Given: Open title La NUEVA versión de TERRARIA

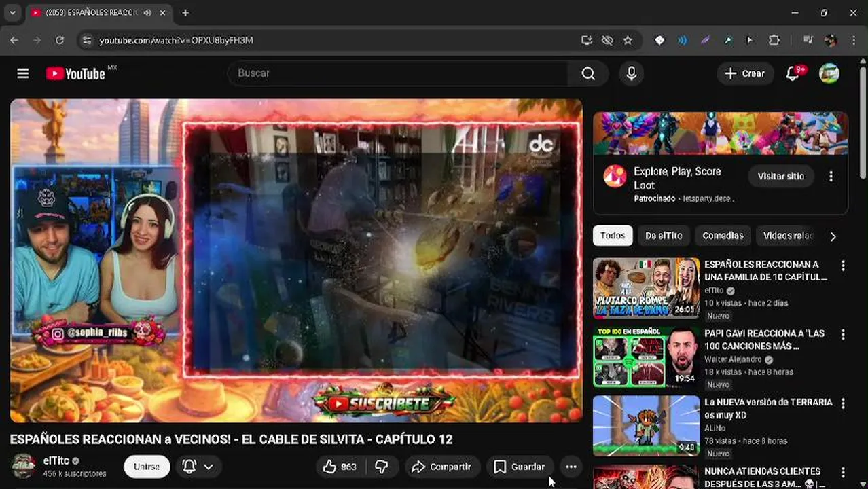Looking at the screenshot, I should point(768,408).
